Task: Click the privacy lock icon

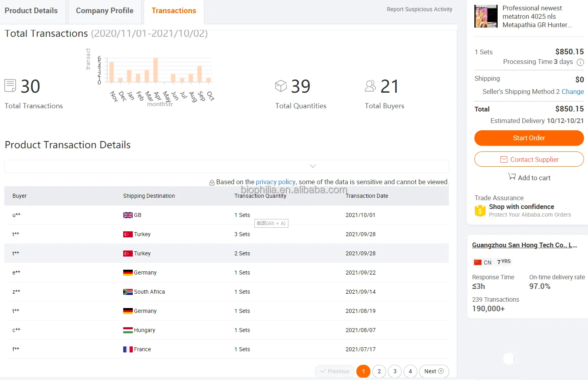Action: (212, 183)
